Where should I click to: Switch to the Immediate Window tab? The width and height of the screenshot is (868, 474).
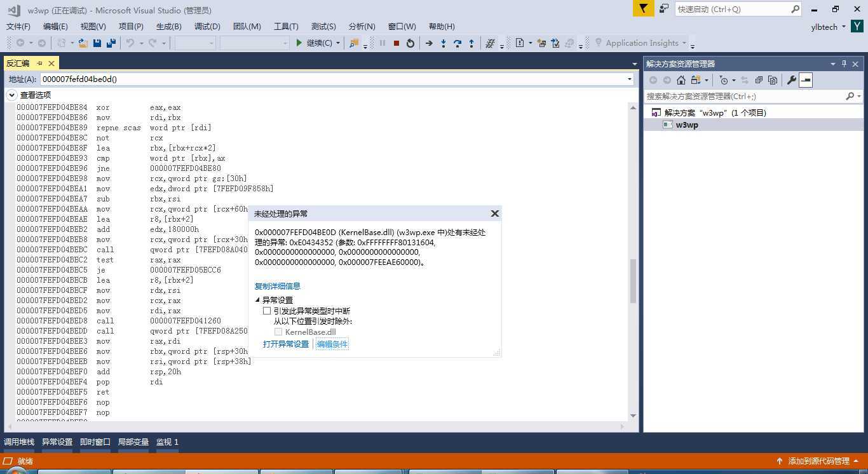click(95, 442)
